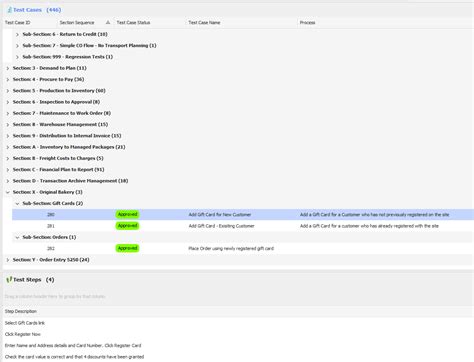Collapse Section X - Original Bakery
The width and height of the screenshot is (474, 362).
pyautogui.click(x=8, y=192)
